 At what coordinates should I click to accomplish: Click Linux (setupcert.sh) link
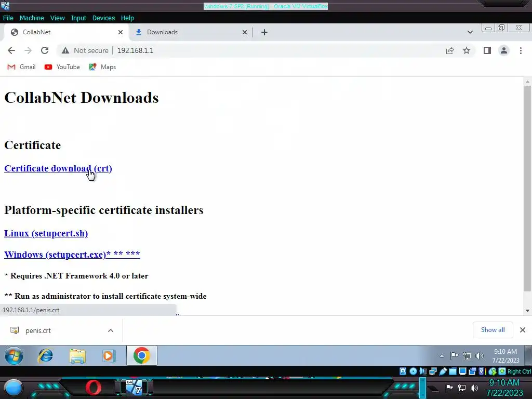coord(46,233)
